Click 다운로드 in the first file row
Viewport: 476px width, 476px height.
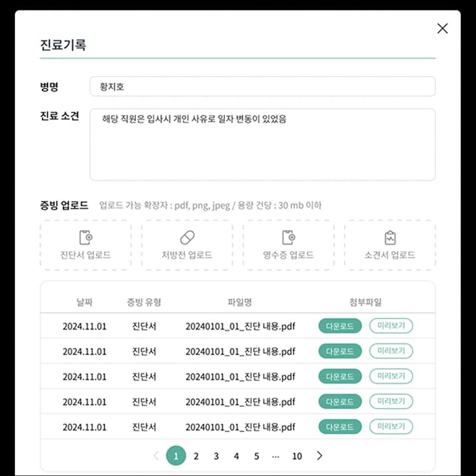click(340, 326)
